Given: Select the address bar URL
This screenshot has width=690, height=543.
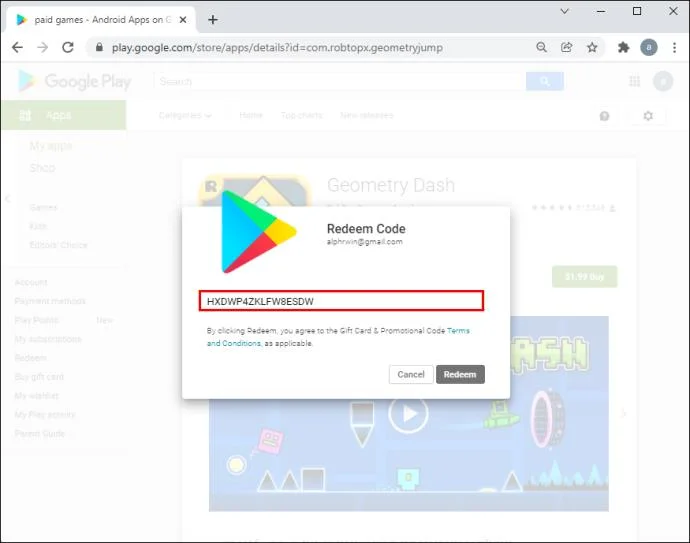Looking at the screenshot, I should pos(277,48).
